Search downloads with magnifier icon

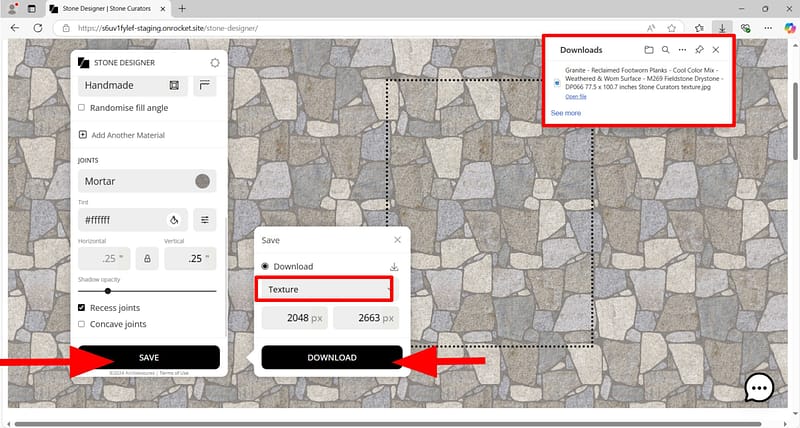tap(665, 49)
